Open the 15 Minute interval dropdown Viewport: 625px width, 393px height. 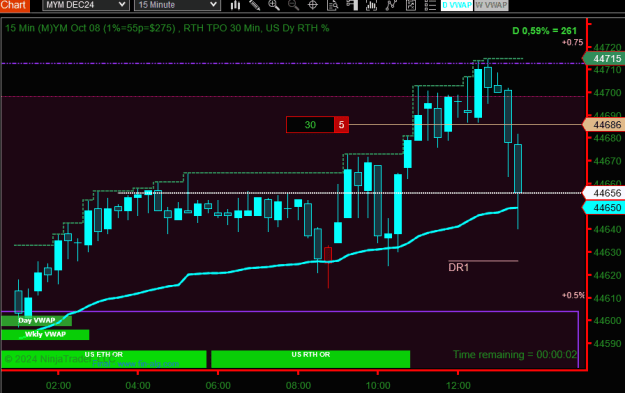(x=177, y=5)
